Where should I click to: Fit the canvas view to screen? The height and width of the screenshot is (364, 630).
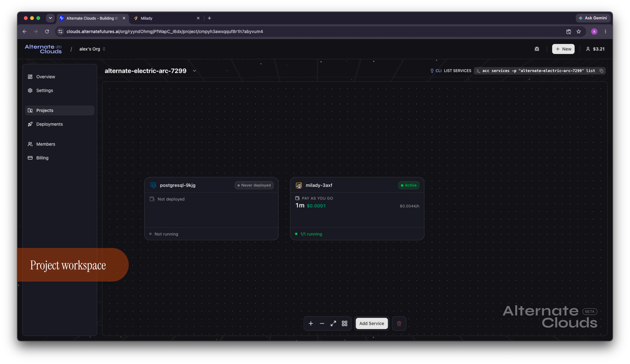tap(333, 323)
